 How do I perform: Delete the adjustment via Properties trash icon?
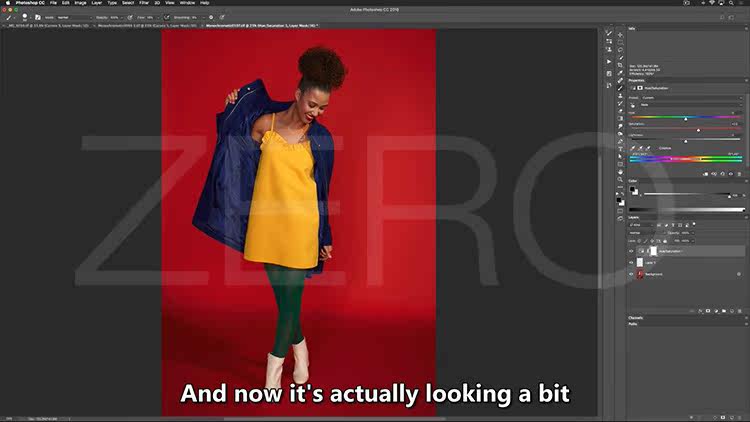739,174
